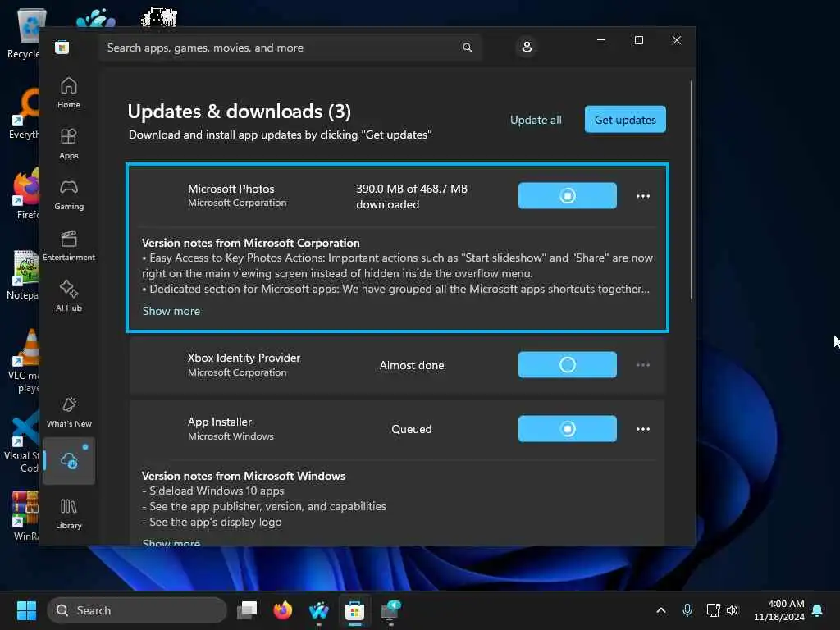Image resolution: width=840 pixels, height=630 pixels.
Task: Click the Get updates button
Action: (x=625, y=120)
